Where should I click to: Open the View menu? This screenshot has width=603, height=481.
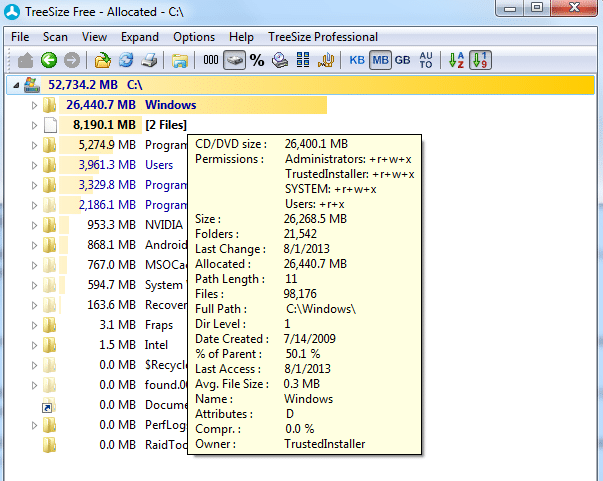click(x=94, y=37)
